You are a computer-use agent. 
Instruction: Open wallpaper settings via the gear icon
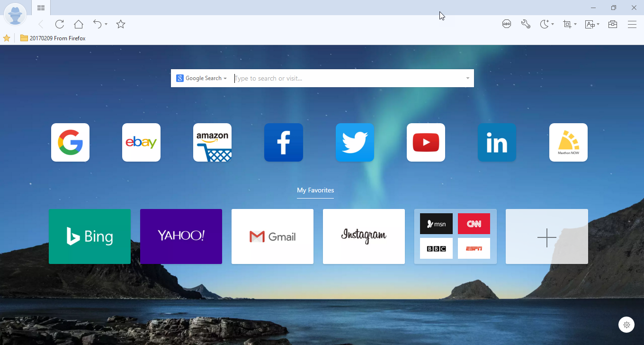[626, 325]
